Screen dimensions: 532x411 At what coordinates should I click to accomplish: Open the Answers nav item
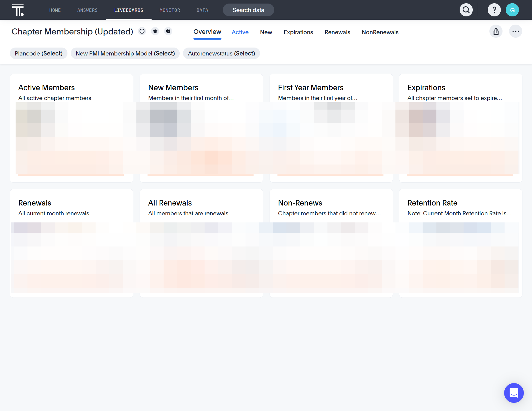[x=87, y=10]
